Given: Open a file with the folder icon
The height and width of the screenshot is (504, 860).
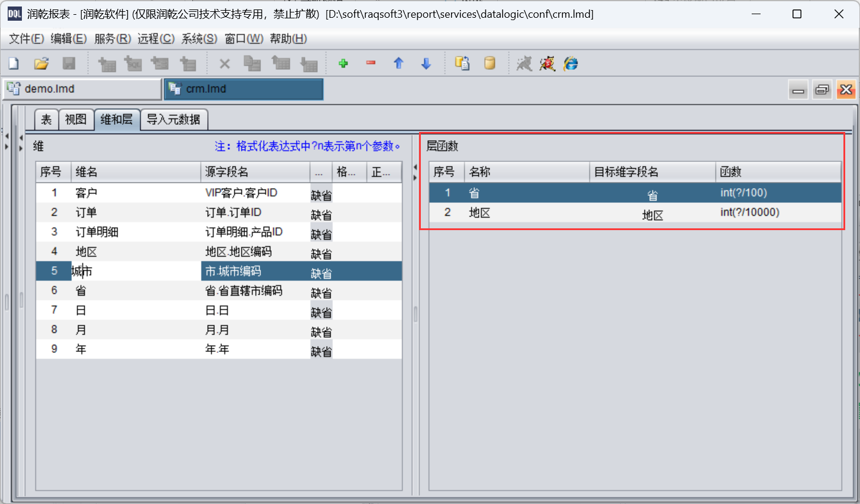Looking at the screenshot, I should point(41,63).
